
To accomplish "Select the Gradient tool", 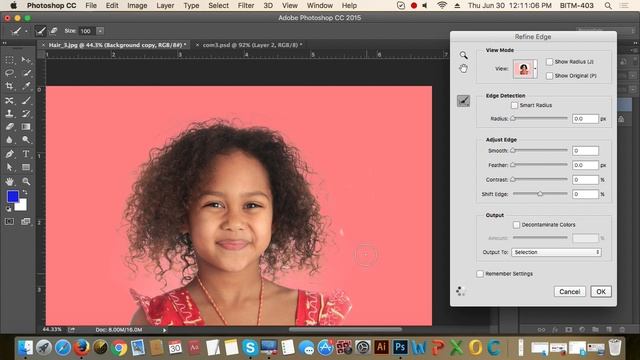I will (x=26, y=127).
